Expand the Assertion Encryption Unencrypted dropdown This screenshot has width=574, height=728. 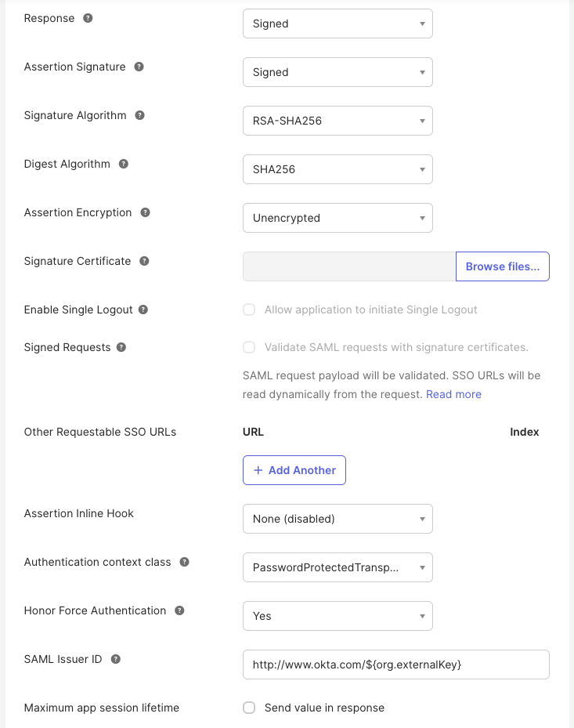pos(338,218)
